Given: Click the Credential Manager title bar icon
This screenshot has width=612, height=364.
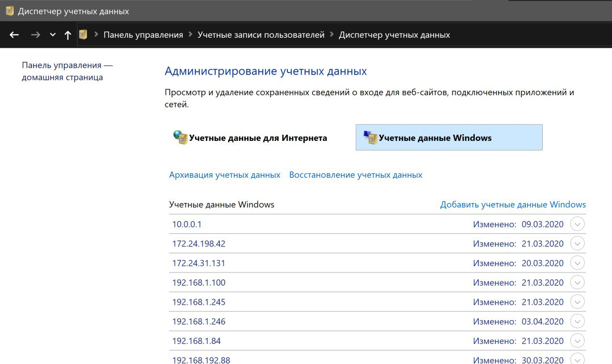Looking at the screenshot, I should (x=10, y=11).
